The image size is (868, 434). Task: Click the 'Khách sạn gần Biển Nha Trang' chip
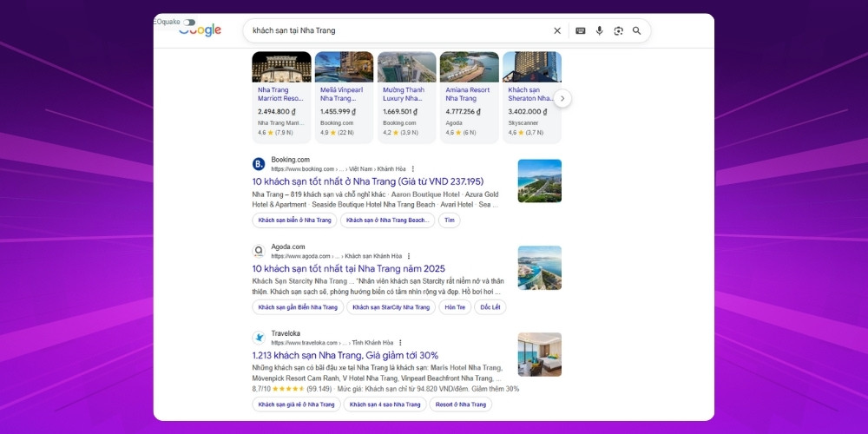[298, 307]
